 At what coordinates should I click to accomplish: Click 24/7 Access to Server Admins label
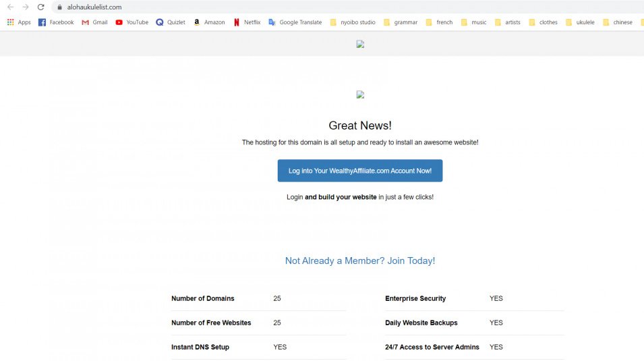click(432, 347)
